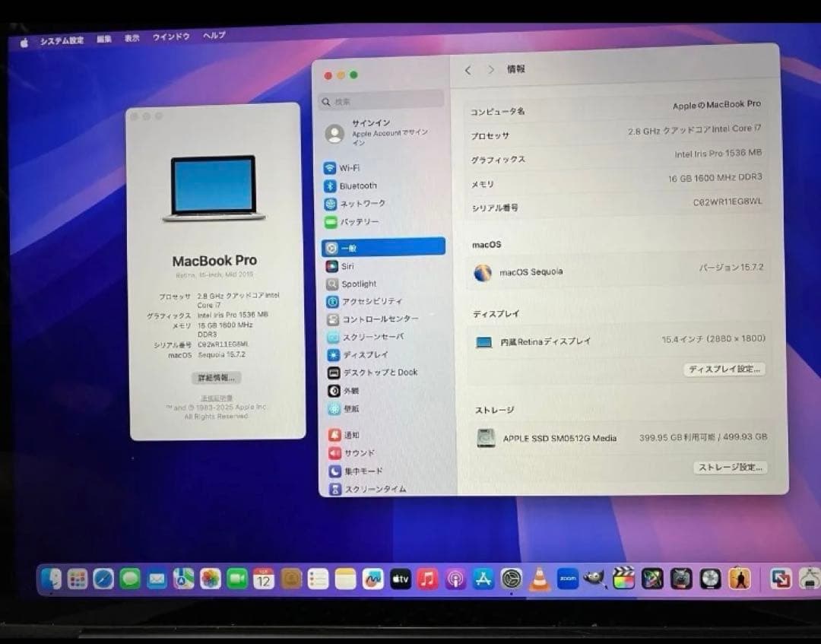The height and width of the screenshot is (644, 821).
Task: Launch Zoom from the Dock
Action: (566, 579)
